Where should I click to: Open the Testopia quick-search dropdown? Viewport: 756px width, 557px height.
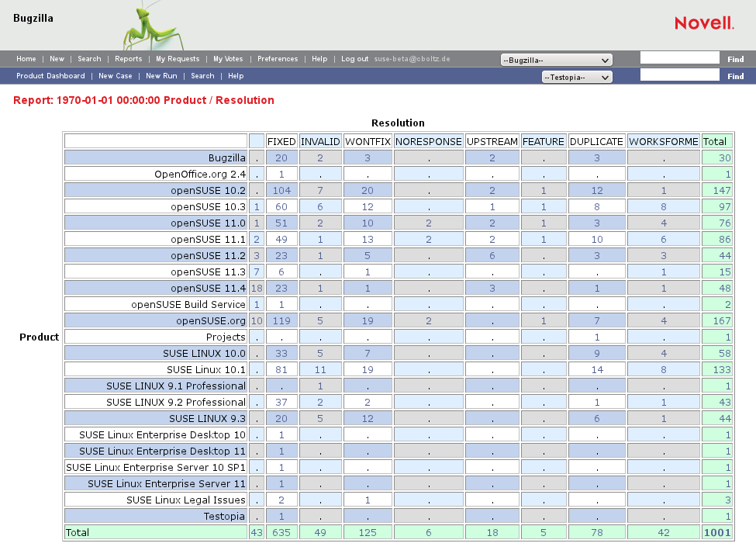[x=576, y=77]
